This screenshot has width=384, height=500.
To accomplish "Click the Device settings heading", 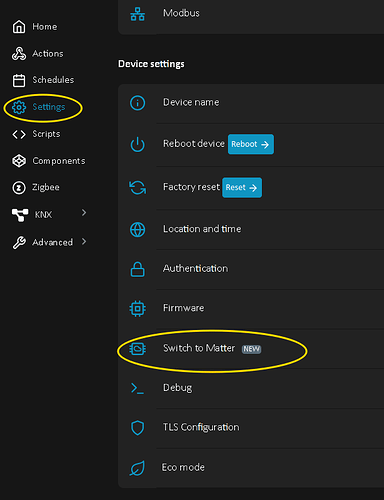I will pos(151,64).
